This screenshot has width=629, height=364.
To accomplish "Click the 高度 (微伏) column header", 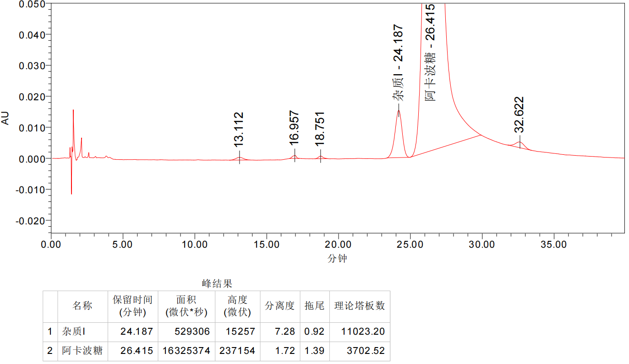I will 237,306.
